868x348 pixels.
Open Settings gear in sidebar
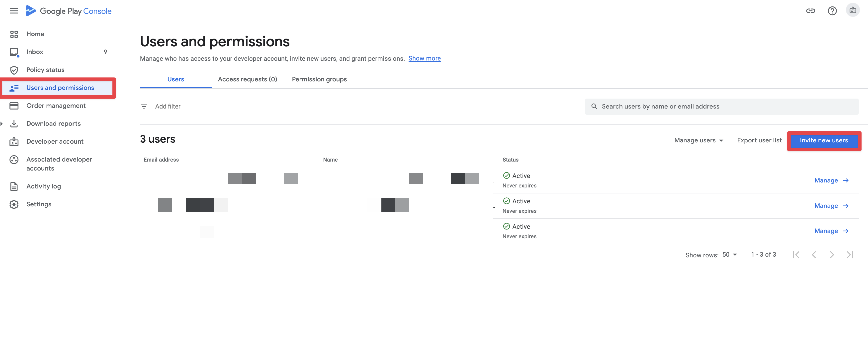(x=39, y=204)
